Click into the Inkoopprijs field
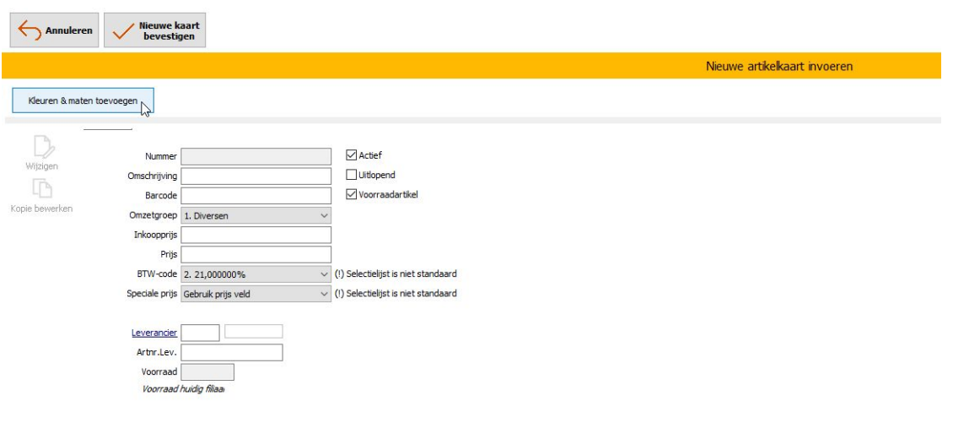The height and width of the screenshot is (439, 980). 256,235
